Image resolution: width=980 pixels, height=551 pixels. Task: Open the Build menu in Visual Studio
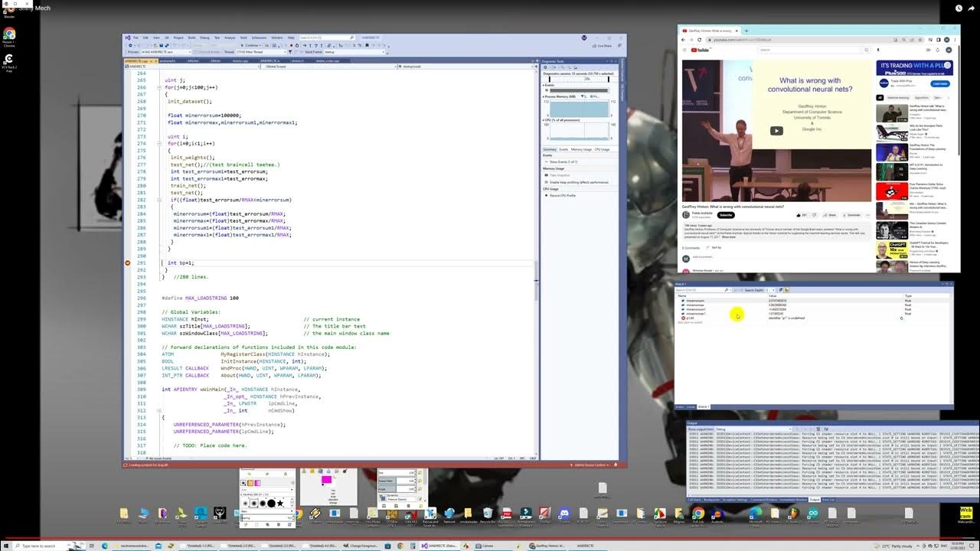click(191, 38)
